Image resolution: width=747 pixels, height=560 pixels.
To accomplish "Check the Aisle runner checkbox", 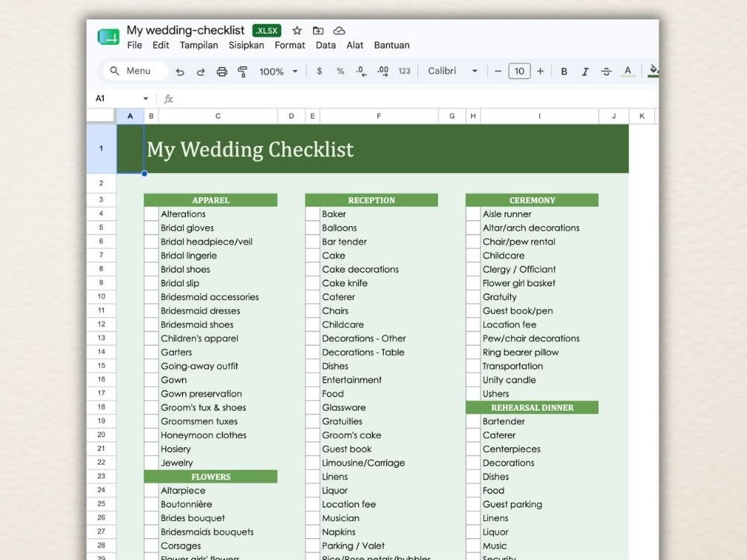I will (x=473, y=214).
